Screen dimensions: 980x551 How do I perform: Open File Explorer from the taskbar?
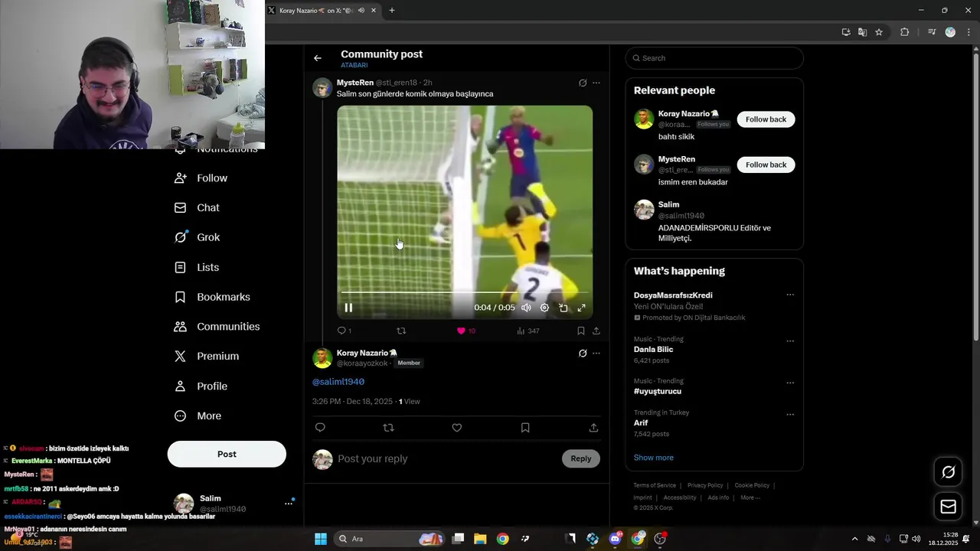480,539
